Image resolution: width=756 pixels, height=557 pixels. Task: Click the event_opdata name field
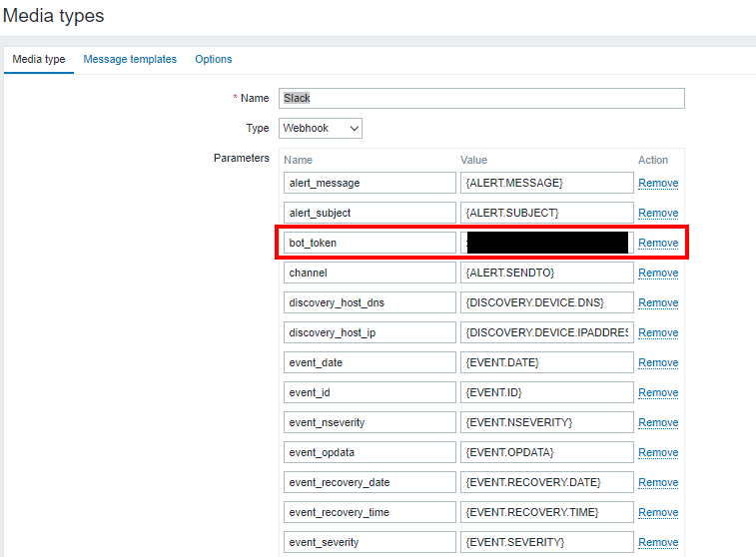click(x=370, y=452)
